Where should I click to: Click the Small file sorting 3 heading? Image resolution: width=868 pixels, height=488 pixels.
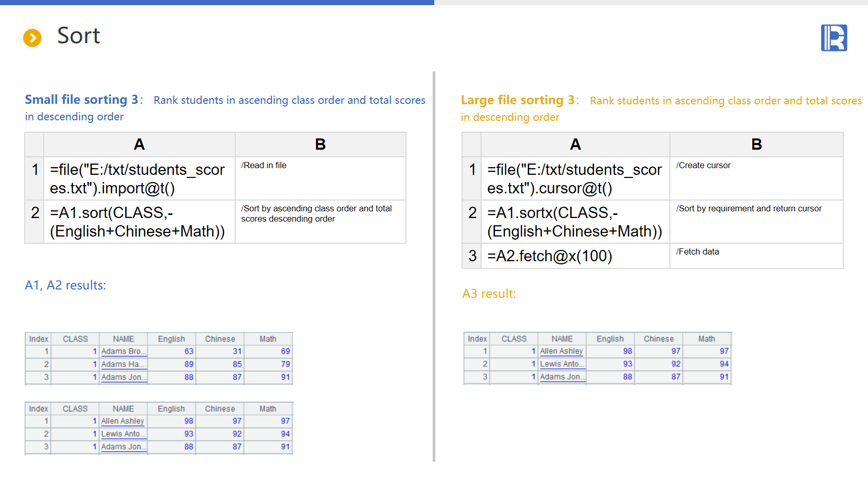(x=82, y=100)
